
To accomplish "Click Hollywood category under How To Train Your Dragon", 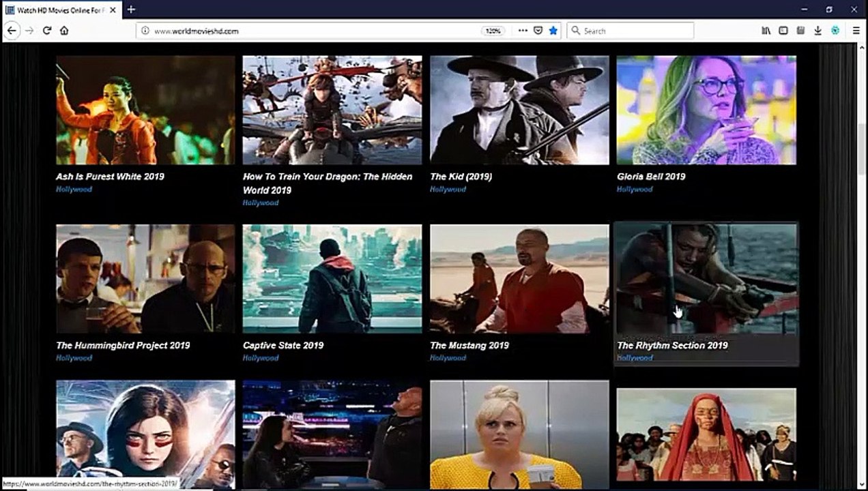I will coord(261,203).
